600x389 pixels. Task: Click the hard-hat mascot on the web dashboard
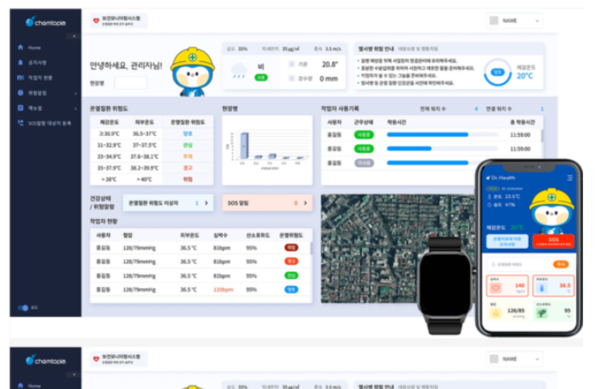(x=192, y=72)
